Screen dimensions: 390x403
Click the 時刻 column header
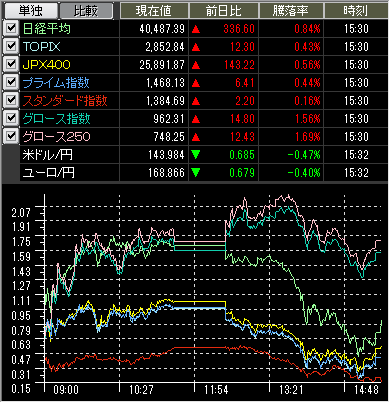click(x=355, y=11)
